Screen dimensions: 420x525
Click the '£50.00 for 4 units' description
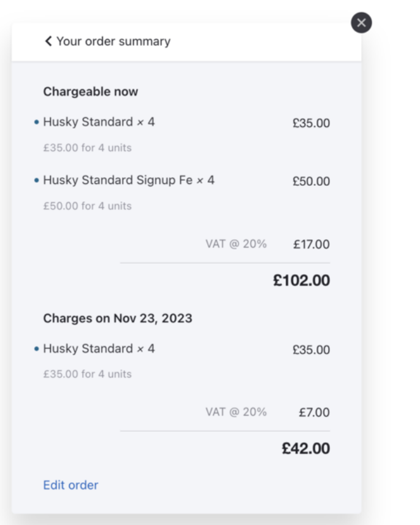click(87, 206)
